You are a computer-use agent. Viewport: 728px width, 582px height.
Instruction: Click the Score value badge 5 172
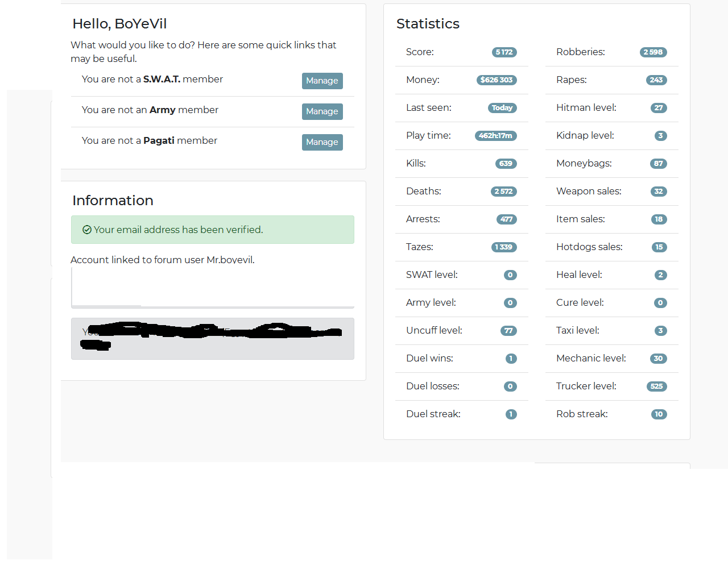[504, 52]
